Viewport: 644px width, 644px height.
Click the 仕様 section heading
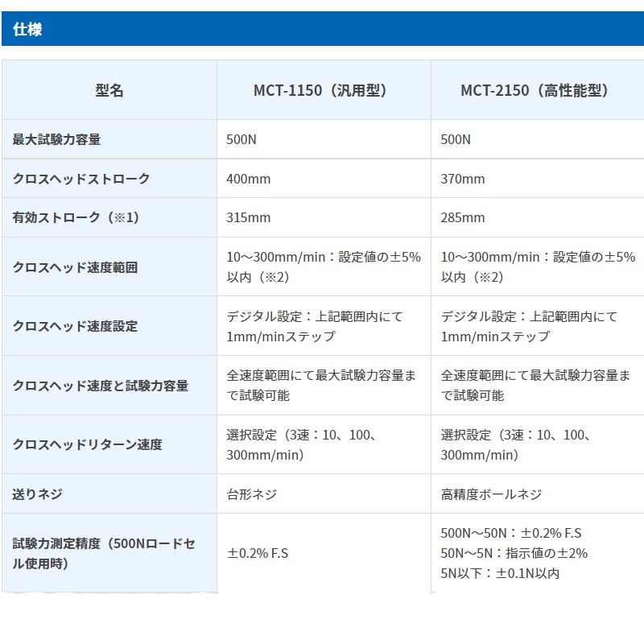[27, 29]
